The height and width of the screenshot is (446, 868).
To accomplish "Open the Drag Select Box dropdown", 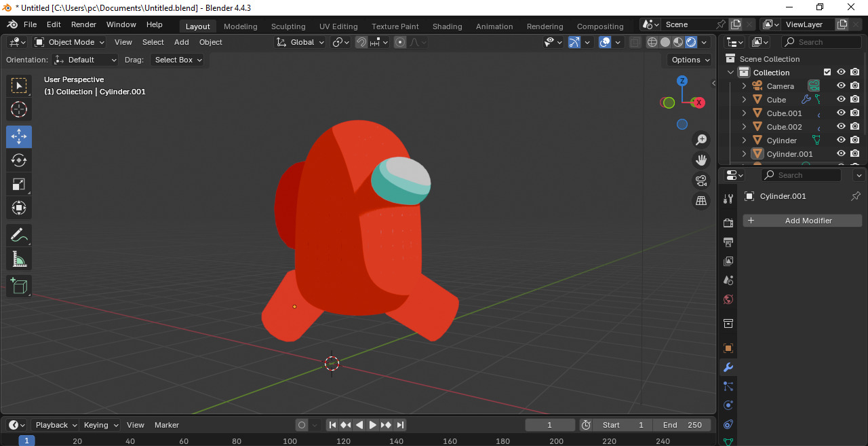I will (x=178, y=60).
